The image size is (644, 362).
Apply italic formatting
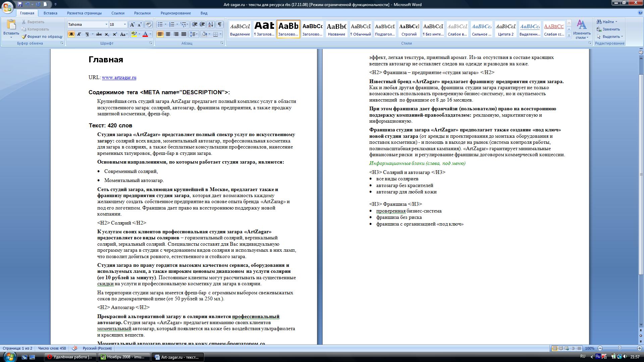pyautogui.click(x=79, y=35)
